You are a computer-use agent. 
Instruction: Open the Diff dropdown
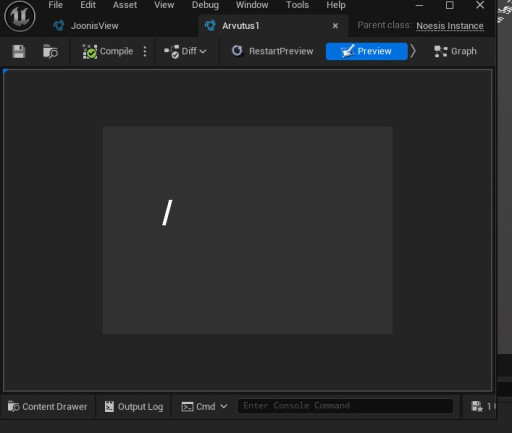pos(185,51)
